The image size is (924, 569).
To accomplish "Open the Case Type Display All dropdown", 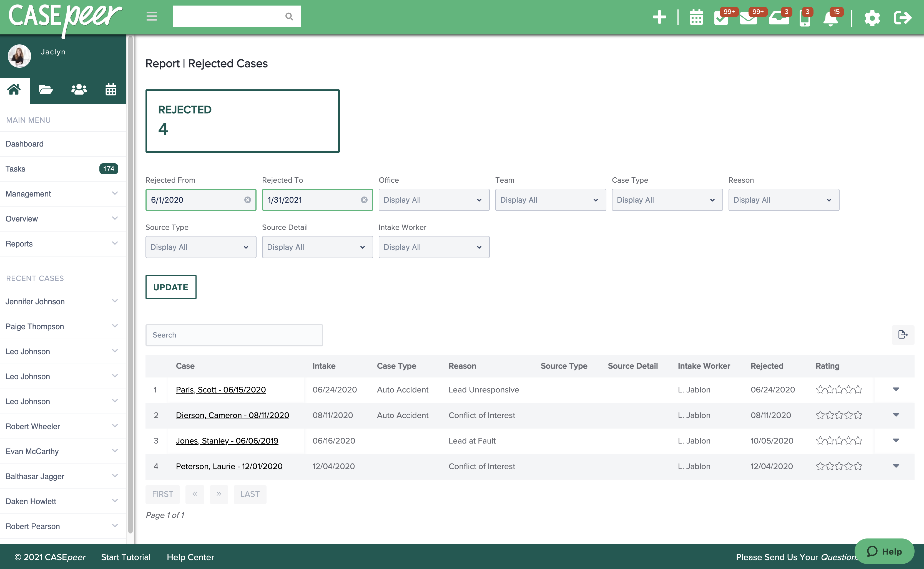I will 667,200.
